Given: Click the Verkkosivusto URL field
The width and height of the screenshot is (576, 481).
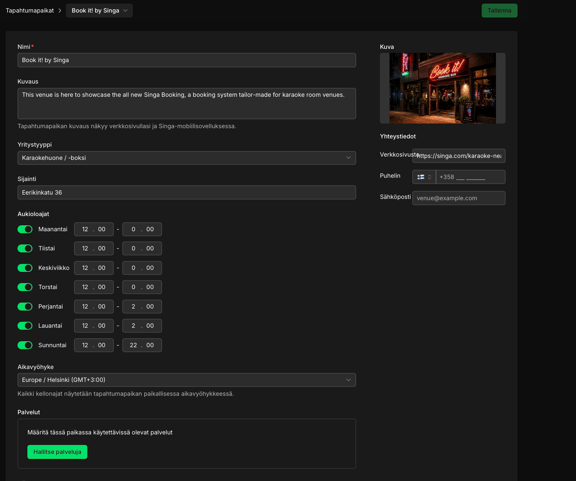Looking at the screenshot, I should [459, 156].
